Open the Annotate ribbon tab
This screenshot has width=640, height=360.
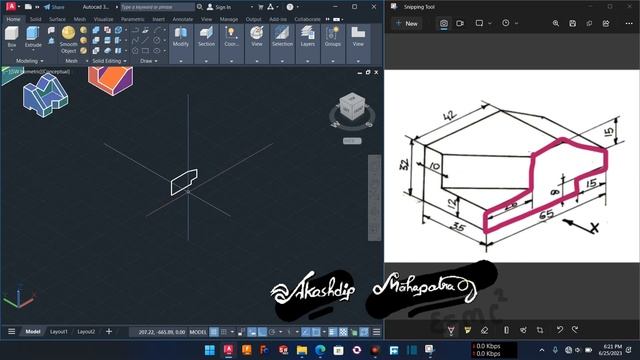[182, 19]
